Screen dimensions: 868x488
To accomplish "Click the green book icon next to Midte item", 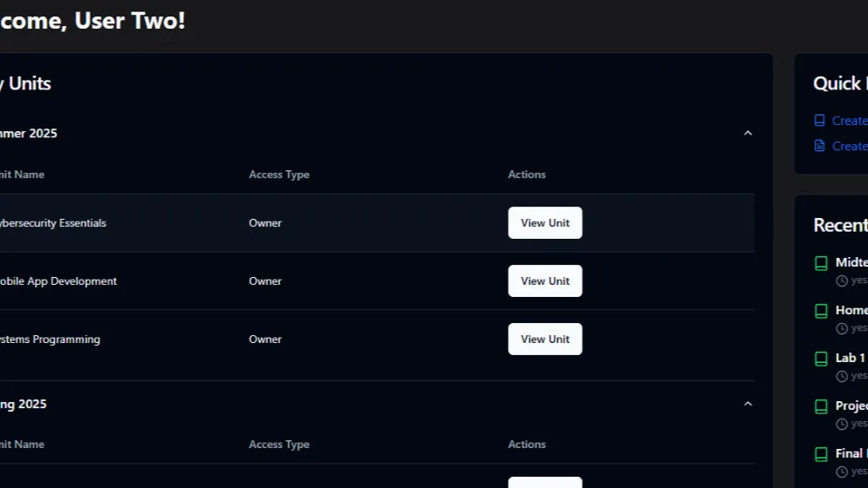I will (x=821, y=263).
